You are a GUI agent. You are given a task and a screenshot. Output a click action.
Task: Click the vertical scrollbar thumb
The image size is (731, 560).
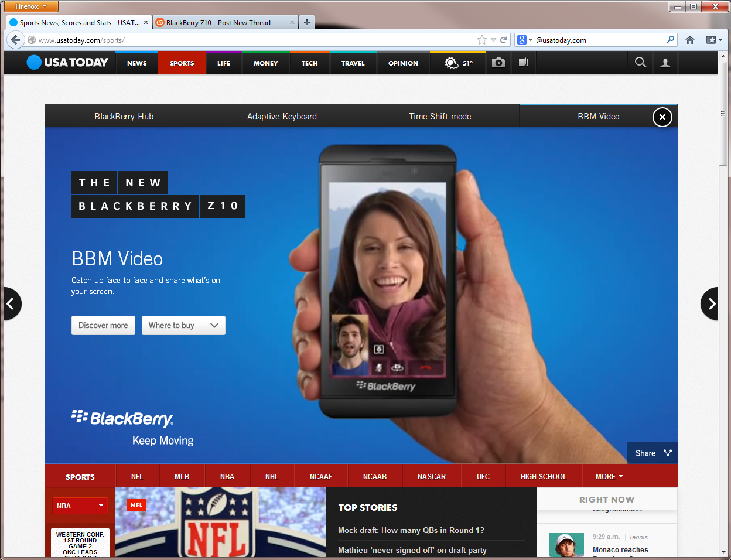(x=723, y=114)
